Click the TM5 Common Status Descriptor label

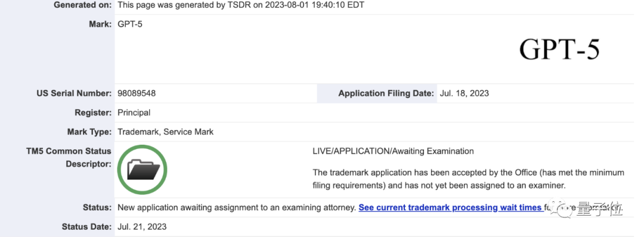pyautogui.click(x=69, y=157)
